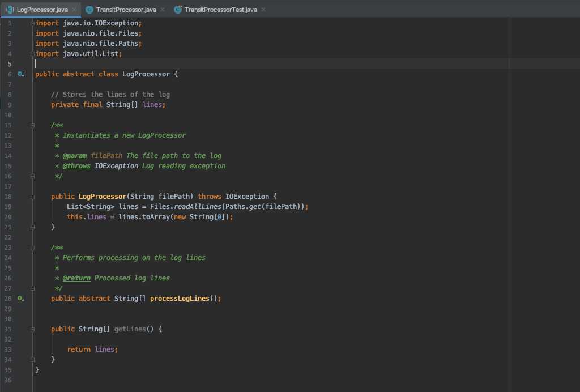The height and width of the screenshot is (392, 580).
Task: Click the import fold end marker at line 4
Action: click(32, 54)
